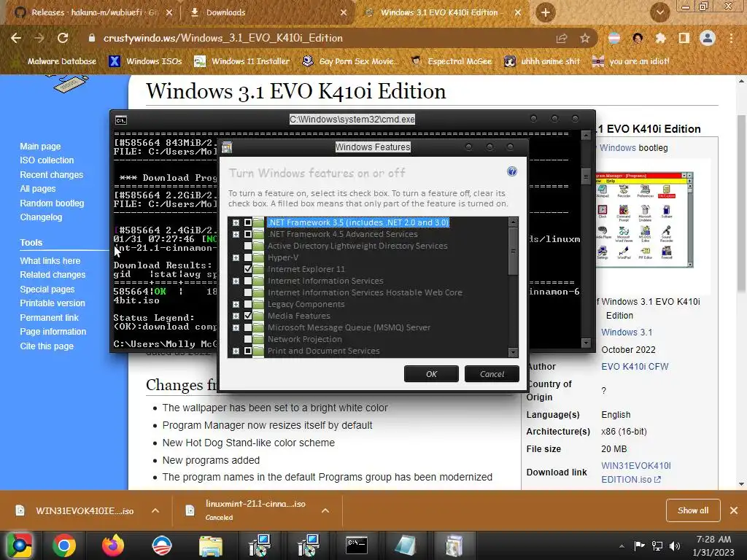
Task: Expand the Media Features node
Action: (x=236, y=316)
